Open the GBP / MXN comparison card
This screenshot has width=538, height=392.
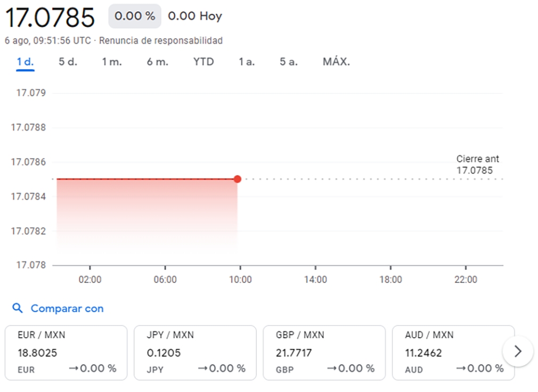pyautogui.click(x=324, y=353)
